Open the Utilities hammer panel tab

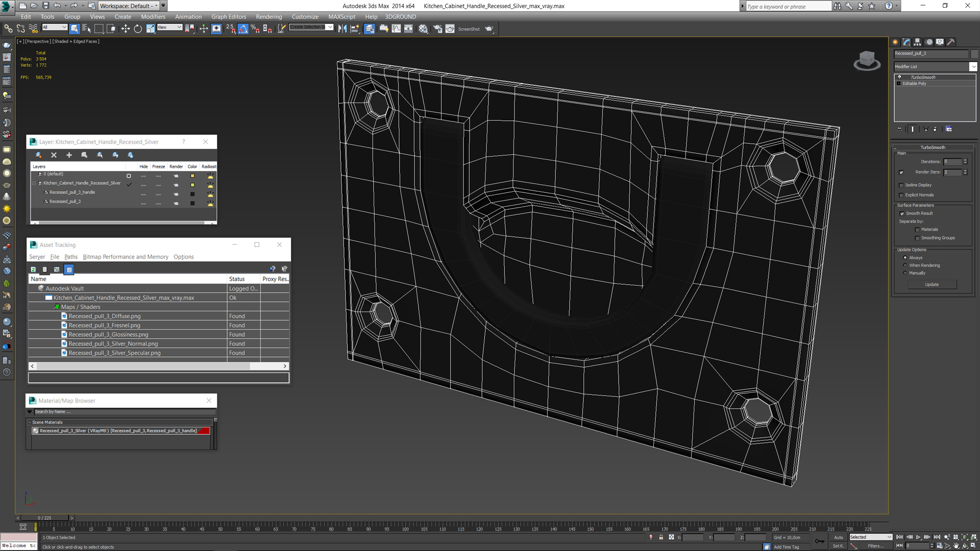(x=951, y=42)
